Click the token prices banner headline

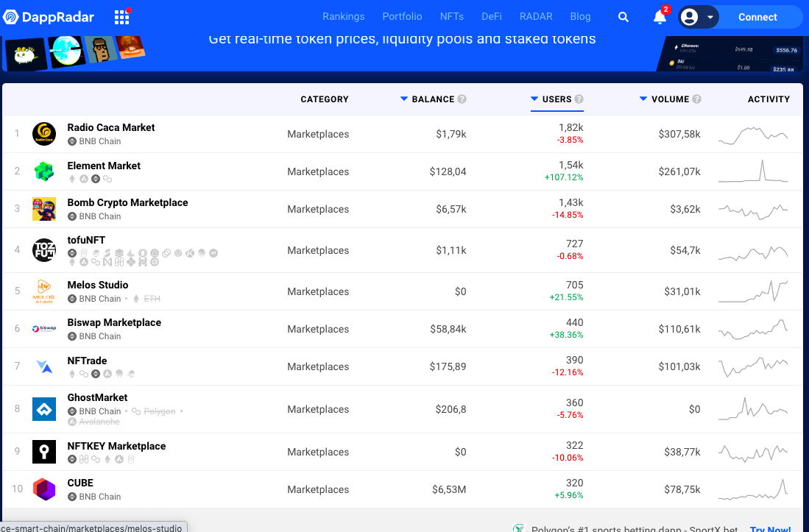coord(402,39)
